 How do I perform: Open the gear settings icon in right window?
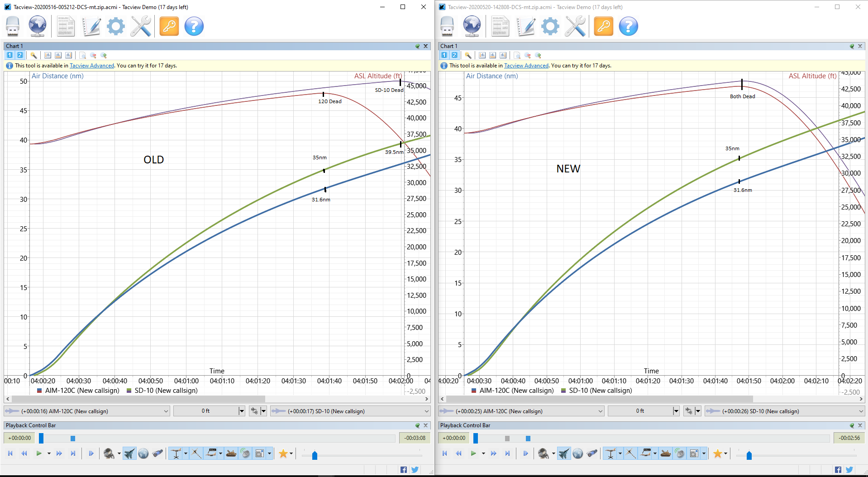pos(550,26)
